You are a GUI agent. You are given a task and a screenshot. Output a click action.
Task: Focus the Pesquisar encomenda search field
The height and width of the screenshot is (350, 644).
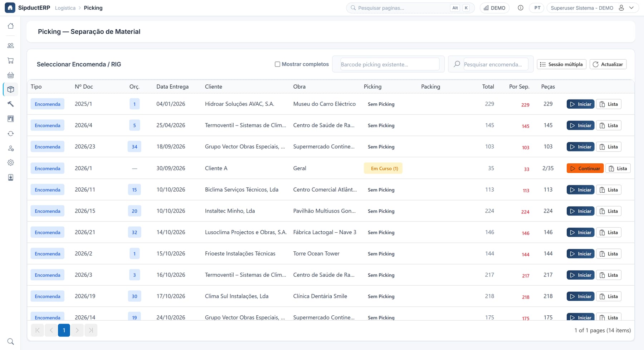click(x=496, y=64)
